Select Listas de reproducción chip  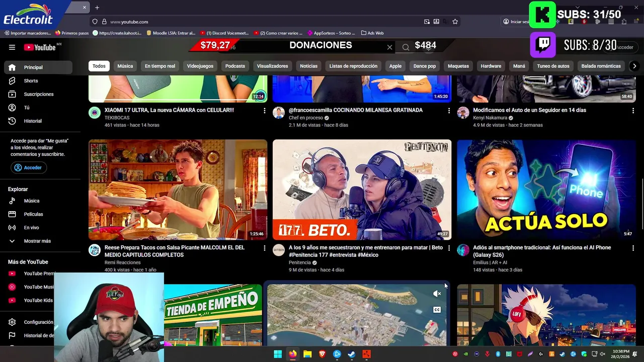353,66
